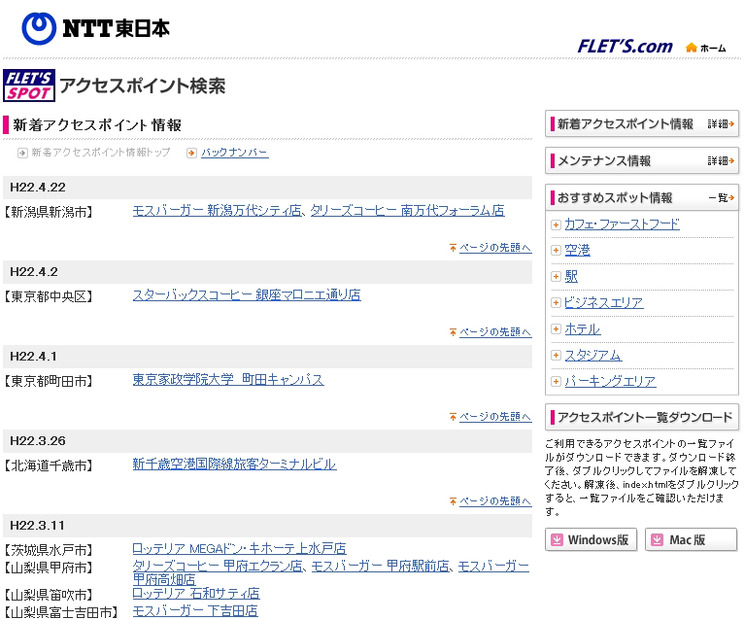
Task: Open モスバーガー 甲府駅前店 link
Action: pyautogui.click(x=381, y=566)
